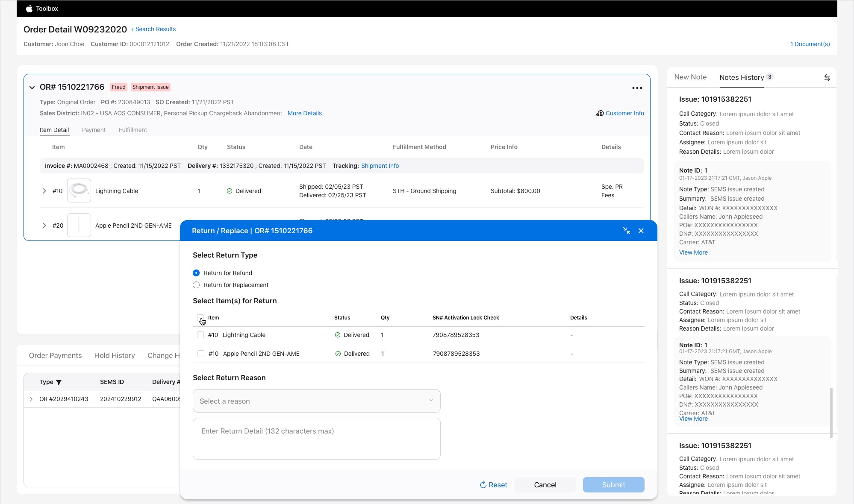Collapse the OR# 1510221766 order section
Image resolution: width=854 pixels, height=504 pixels.
pos(32,87)
